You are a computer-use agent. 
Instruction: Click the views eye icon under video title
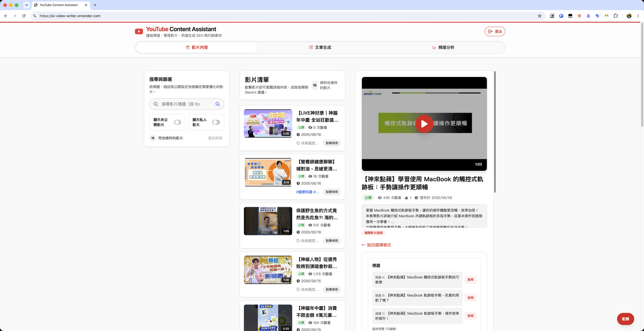[x=379, y=198]
